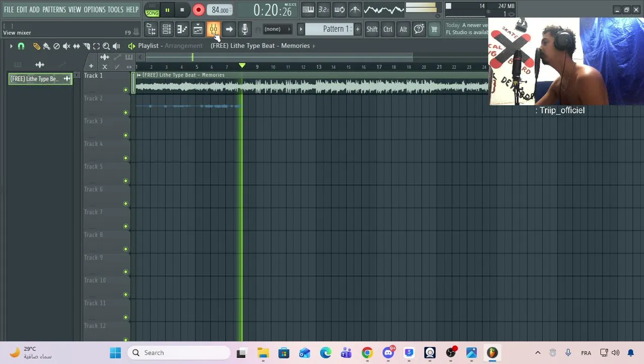644x364 pixels.
Task: Add new pattern with plus button
Action: click(x=358, y=29)
